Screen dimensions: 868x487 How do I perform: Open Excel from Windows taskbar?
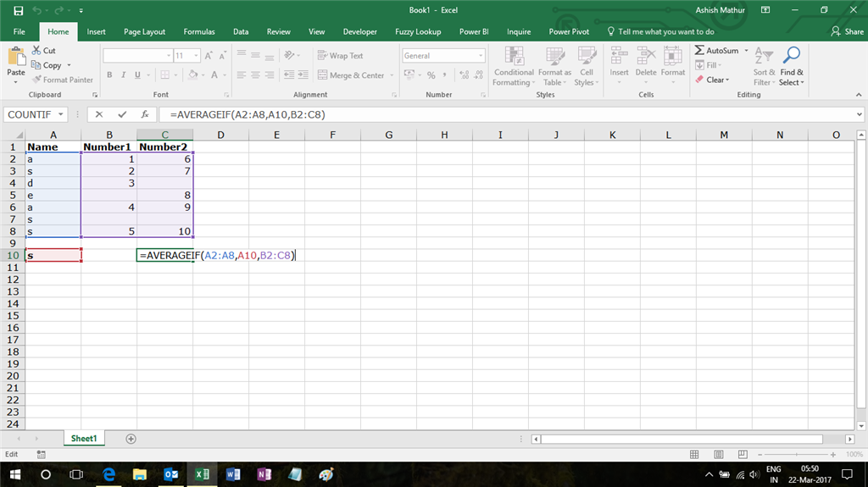click(x=202, y=474)
